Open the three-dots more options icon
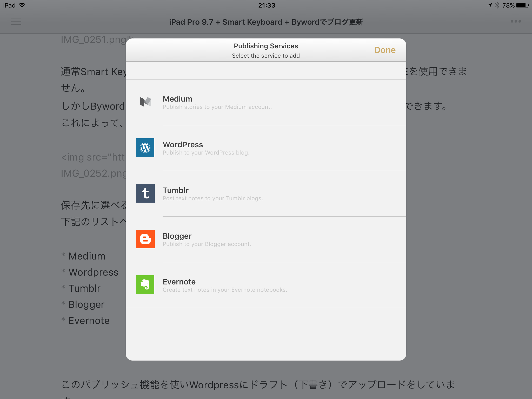Viewport: 532px width, 399px height. 516,21
